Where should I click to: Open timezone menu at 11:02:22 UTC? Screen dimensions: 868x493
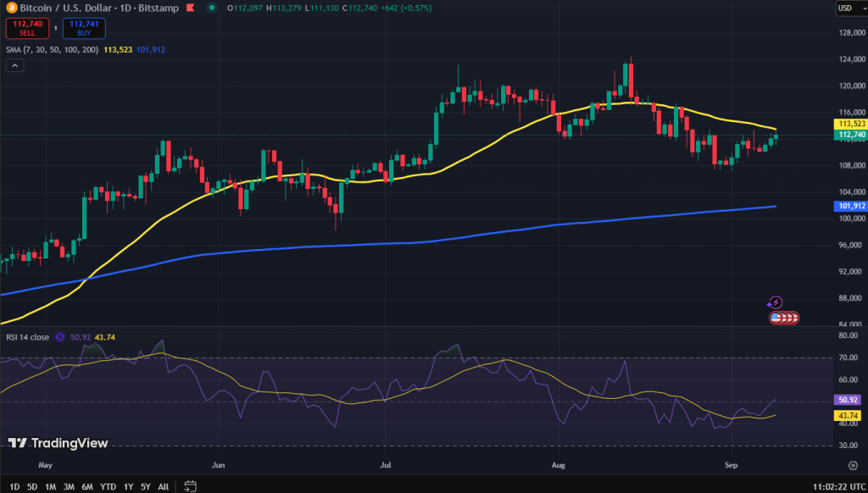[x=837, y=487]
